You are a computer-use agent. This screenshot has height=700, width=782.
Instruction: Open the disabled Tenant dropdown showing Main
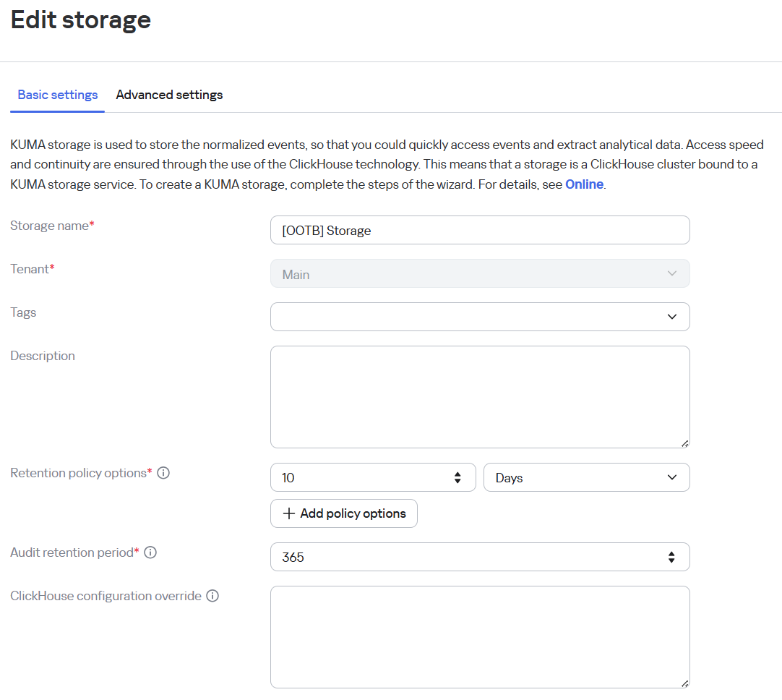(x=480, y=273)
